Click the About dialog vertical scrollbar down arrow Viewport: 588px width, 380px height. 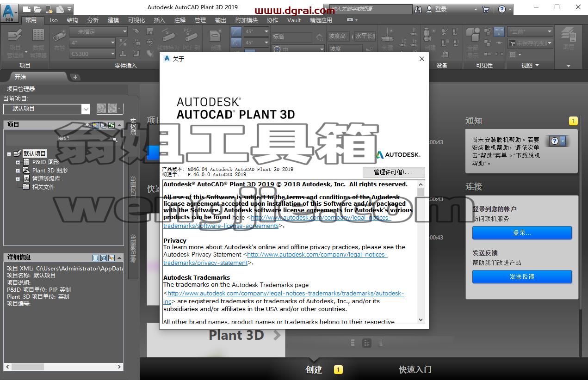coord(421,320)
